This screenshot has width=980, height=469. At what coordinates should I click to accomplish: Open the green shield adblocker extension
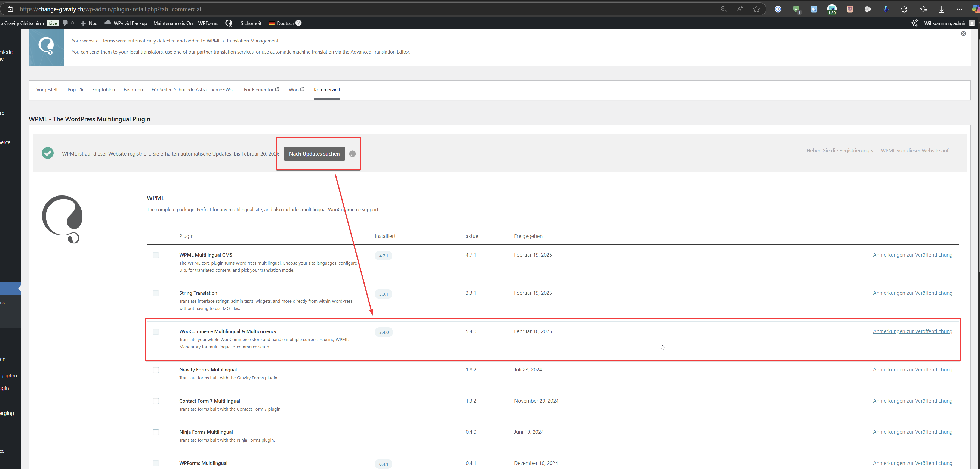click(796, 9)
